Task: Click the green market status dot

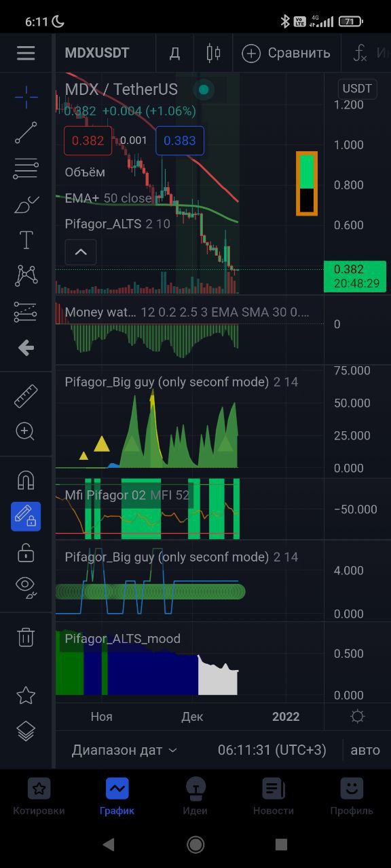Action: point(203,90)
